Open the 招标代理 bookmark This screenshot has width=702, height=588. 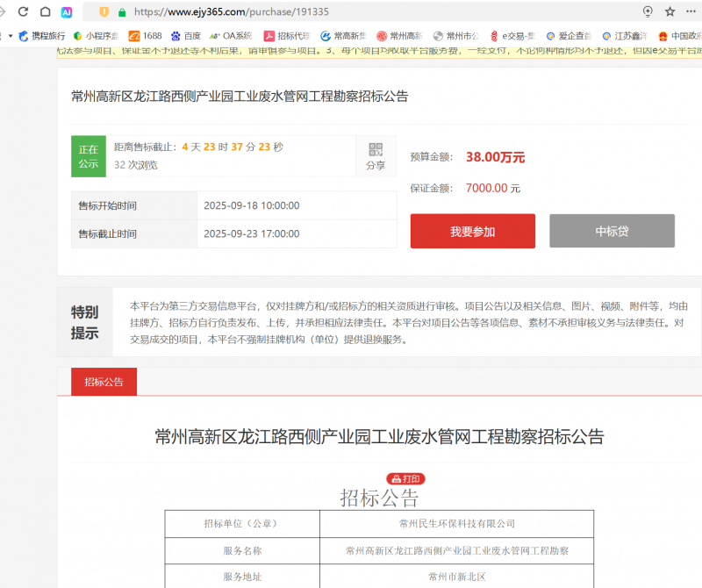point(283,36)
